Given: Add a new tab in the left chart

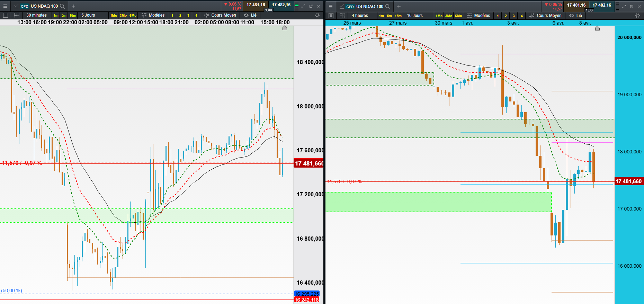Looking at the screenshot, I should tap(73, 6).
